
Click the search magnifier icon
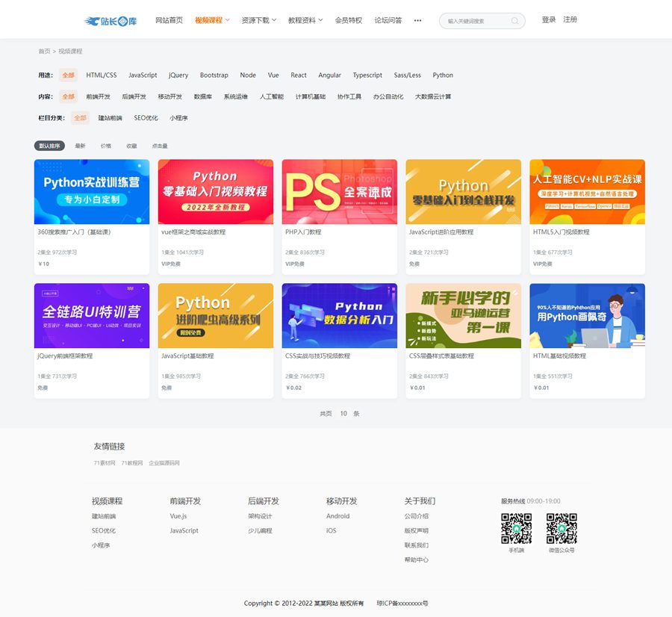[x=515, y=21]
